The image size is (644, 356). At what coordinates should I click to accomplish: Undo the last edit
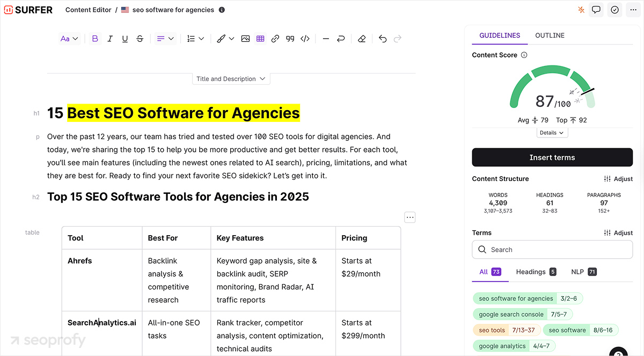point(382,39)
